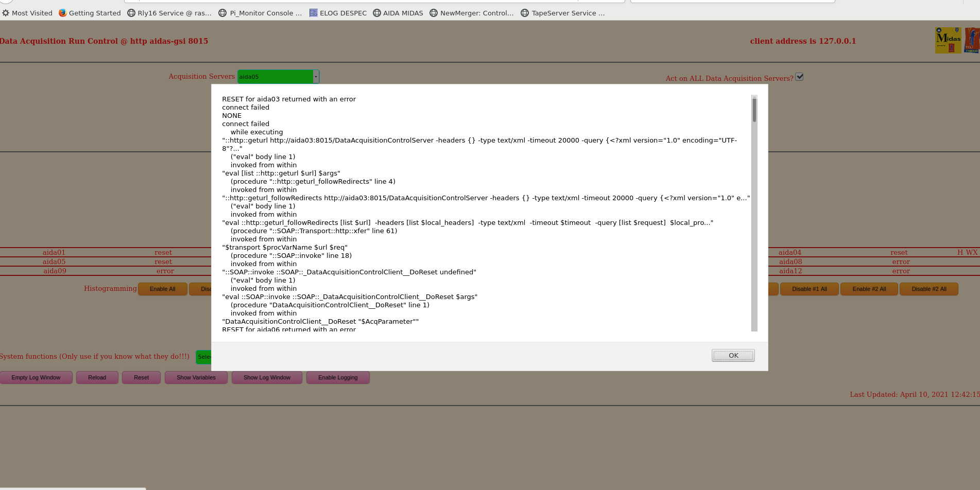Select the aida09 server row label

[x=55, y=271]
